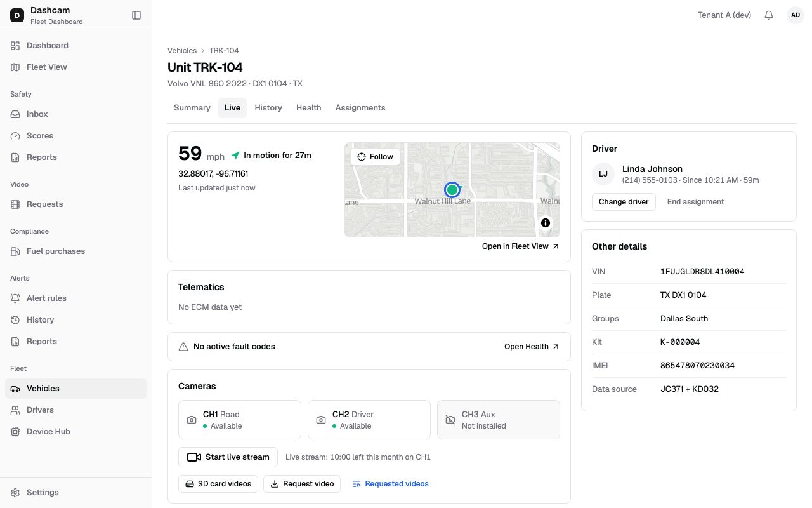Open the notifications bell
The width and height of the screenshot is (812, 508).
(x=769, y=15)
